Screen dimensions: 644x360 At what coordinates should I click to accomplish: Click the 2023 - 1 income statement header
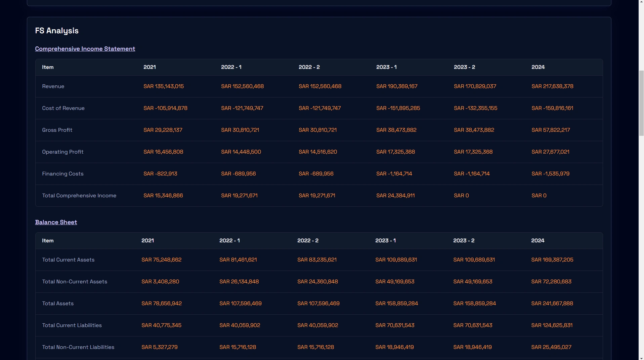(386, 67)
